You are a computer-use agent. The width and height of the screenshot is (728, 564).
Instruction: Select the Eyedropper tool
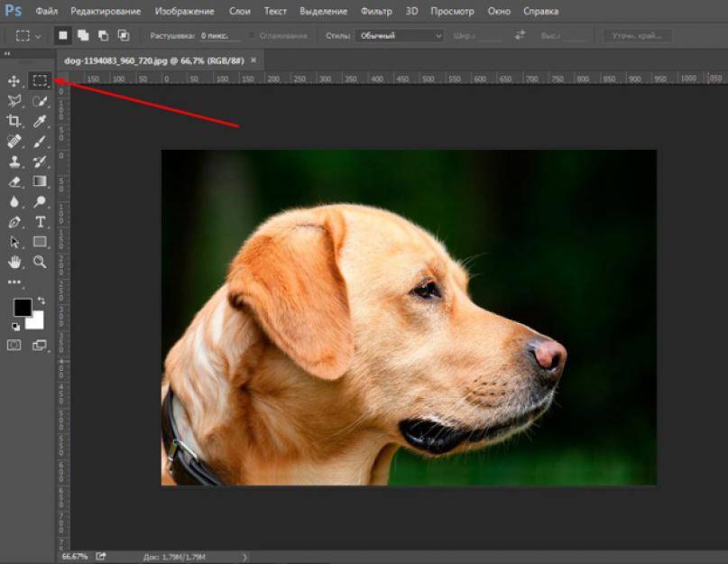pyautogui.click(x=40, y=121)
